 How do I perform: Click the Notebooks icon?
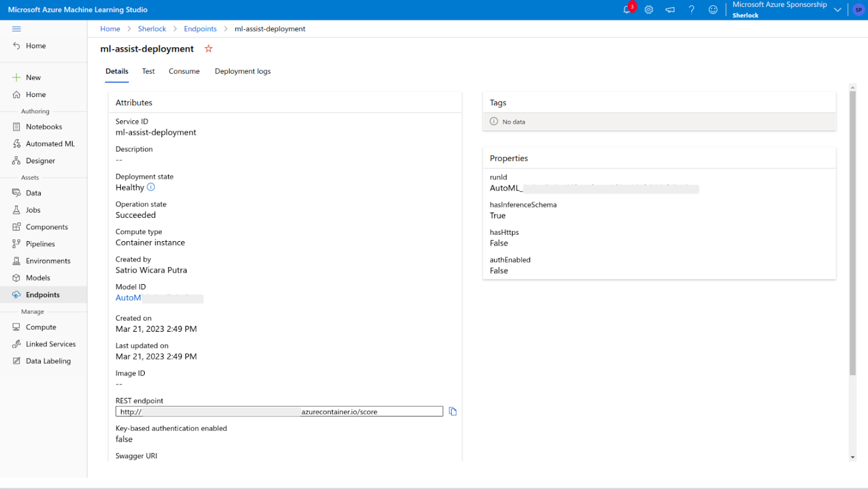coord(16,127)
